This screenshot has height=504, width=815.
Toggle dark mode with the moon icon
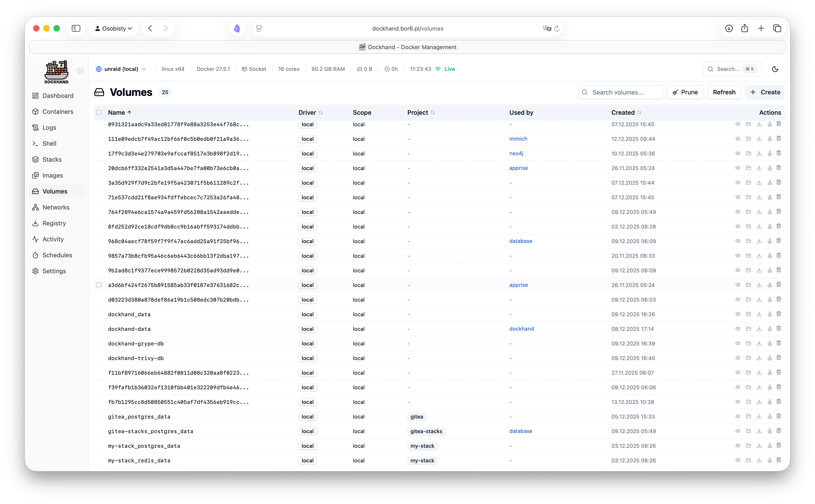point(775,69)
